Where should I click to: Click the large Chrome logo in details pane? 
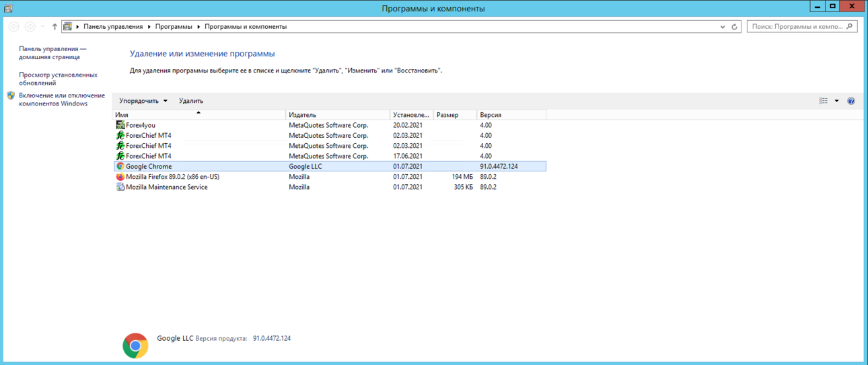tap(135, 346)
